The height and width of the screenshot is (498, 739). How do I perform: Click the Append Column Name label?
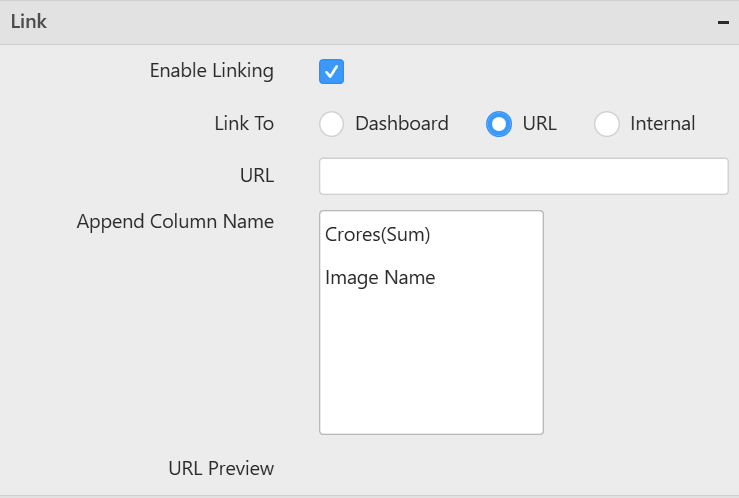coord(175,221)
